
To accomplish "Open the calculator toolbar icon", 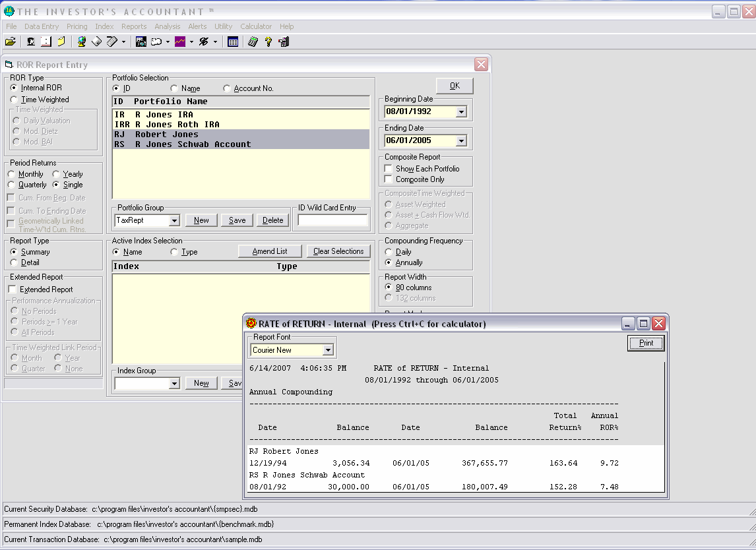I will (253, 42).
